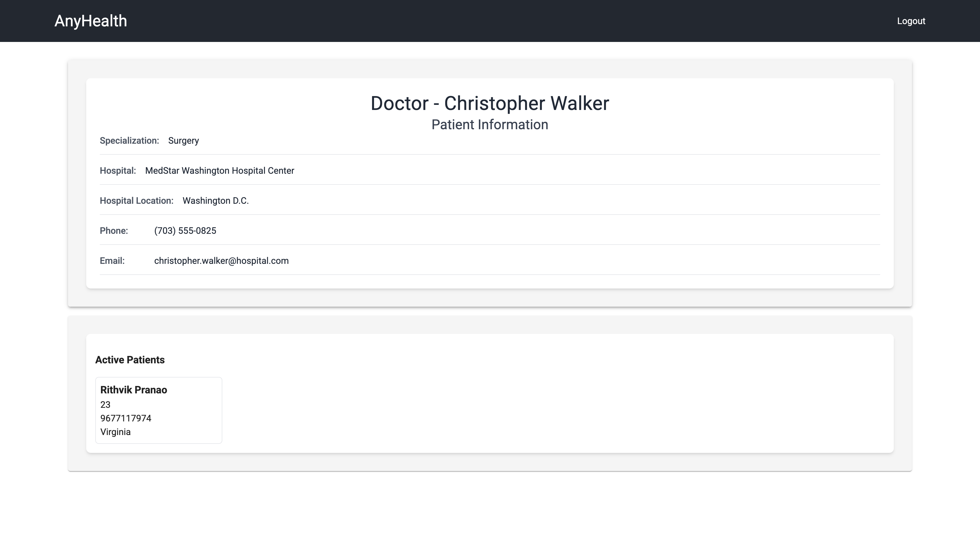Click the Active Patients heading
The height and width of the screenshot is (543, 980).
(130, 360)
